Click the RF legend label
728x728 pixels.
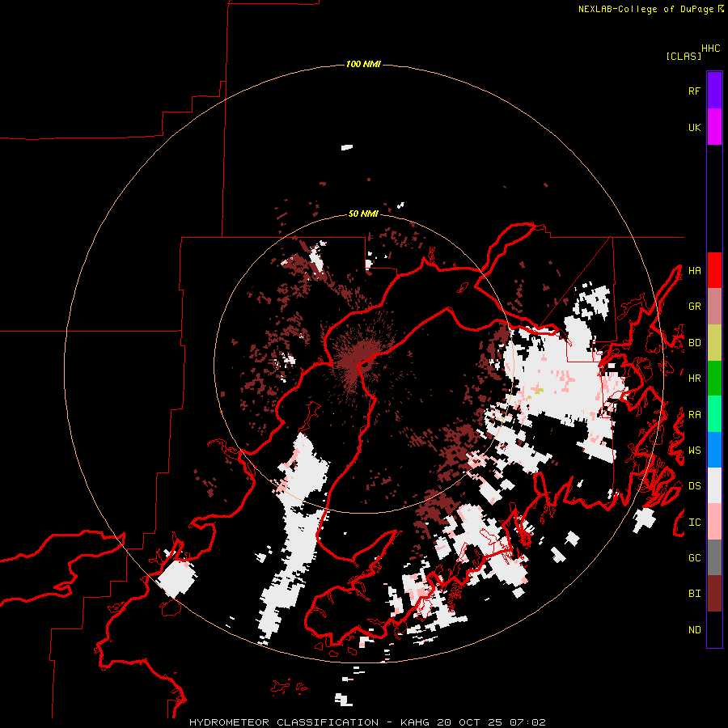(695, 91)
